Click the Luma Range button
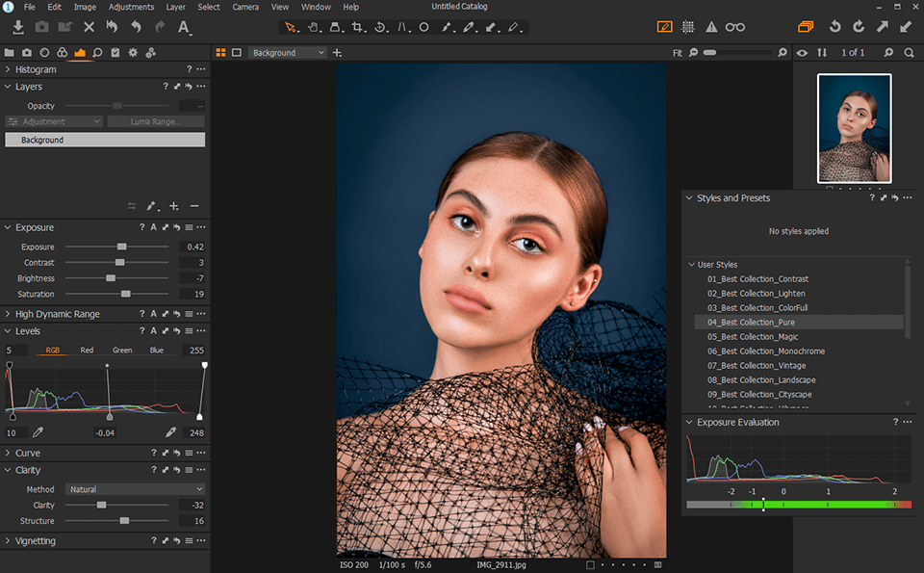 [156, 121]
